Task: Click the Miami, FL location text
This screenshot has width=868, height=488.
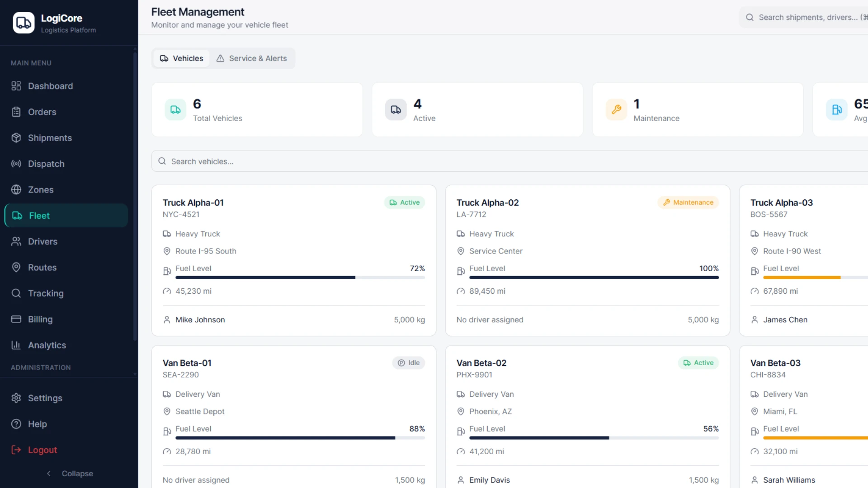Action: [x=780, y=412]
